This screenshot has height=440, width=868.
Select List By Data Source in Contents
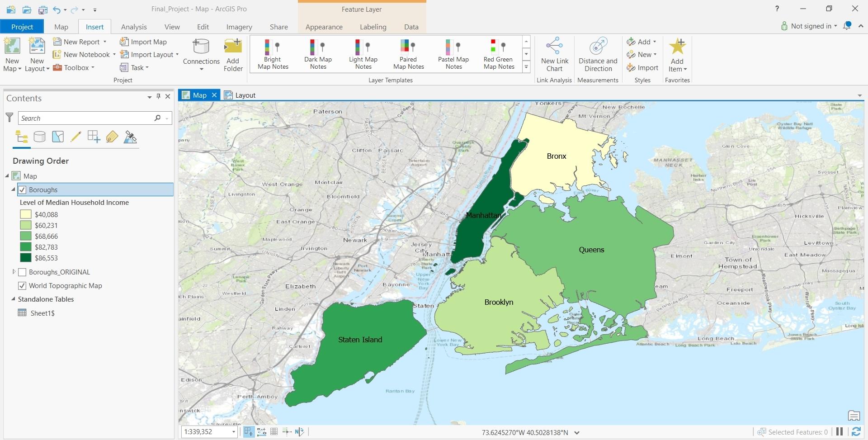[39, 137]
